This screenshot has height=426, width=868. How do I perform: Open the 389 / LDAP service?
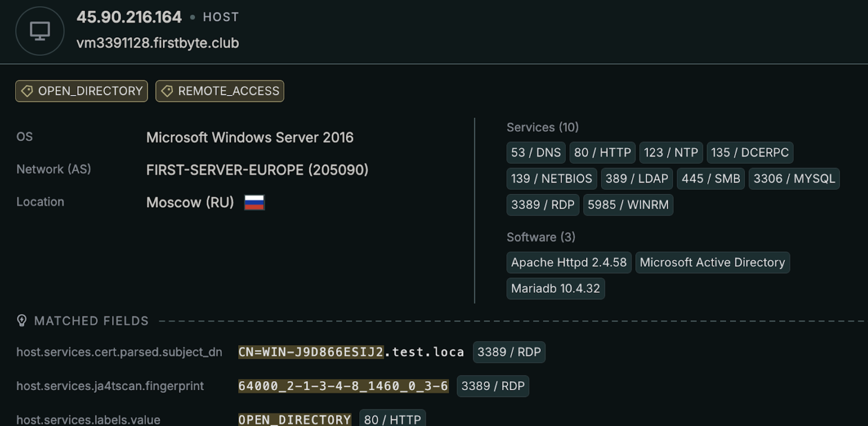click(x=636, y=179)
